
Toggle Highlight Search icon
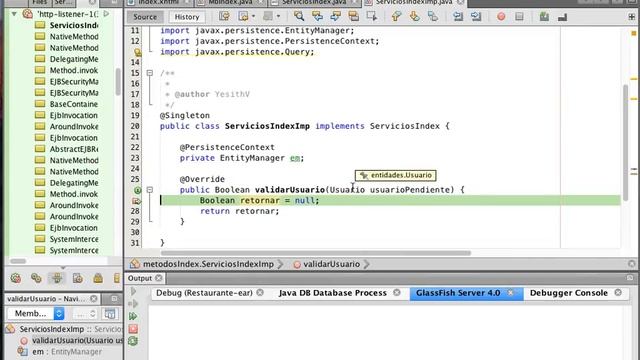pos(353,16)
